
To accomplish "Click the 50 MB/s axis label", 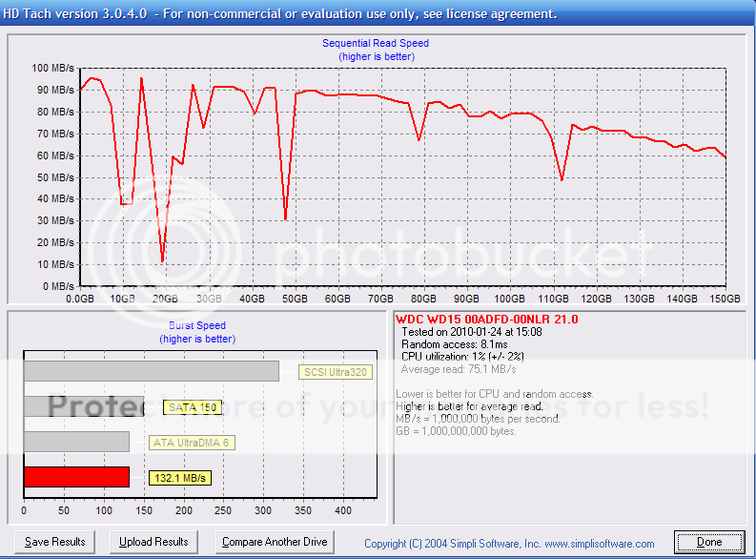I will (x=55, y=177).
